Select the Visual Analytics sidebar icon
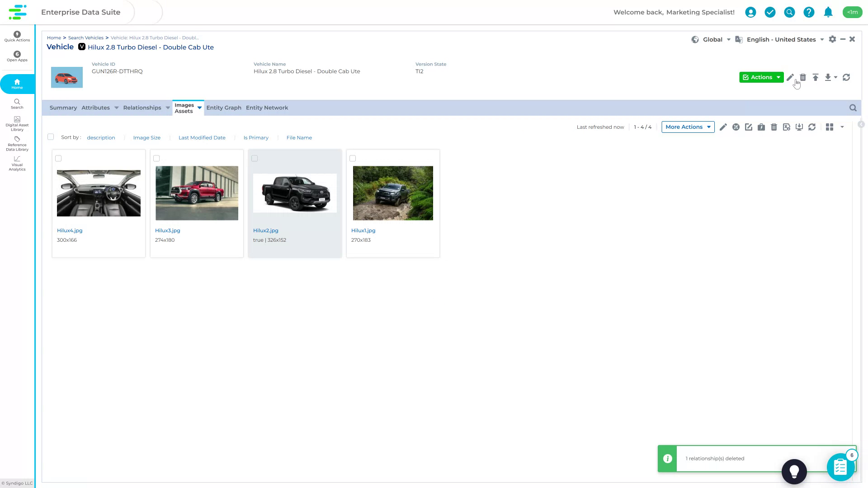 tap(17, 164)
